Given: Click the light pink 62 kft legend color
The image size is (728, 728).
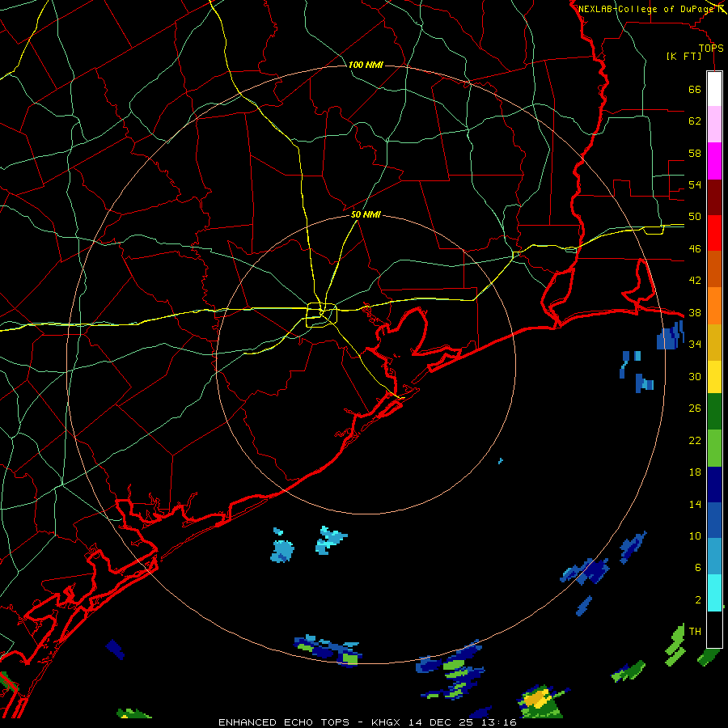Looking at the screenshot, I should (714, 125).
